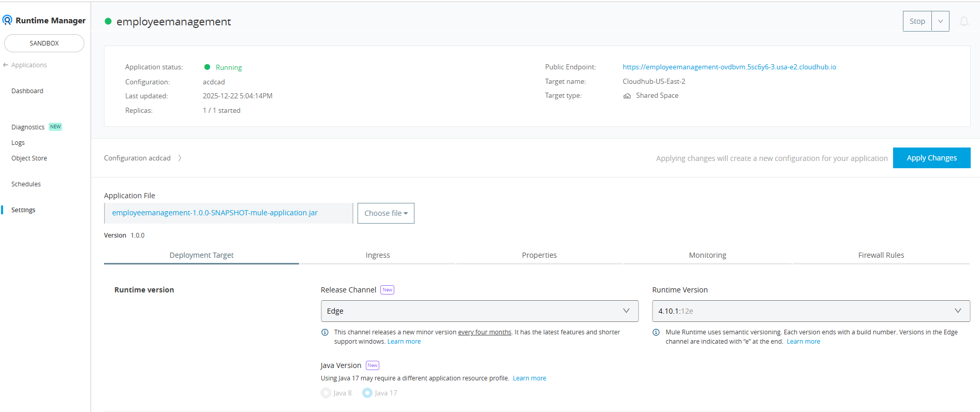
Task: Click the info icon under Runtime Version
Action: click(656, 332)
